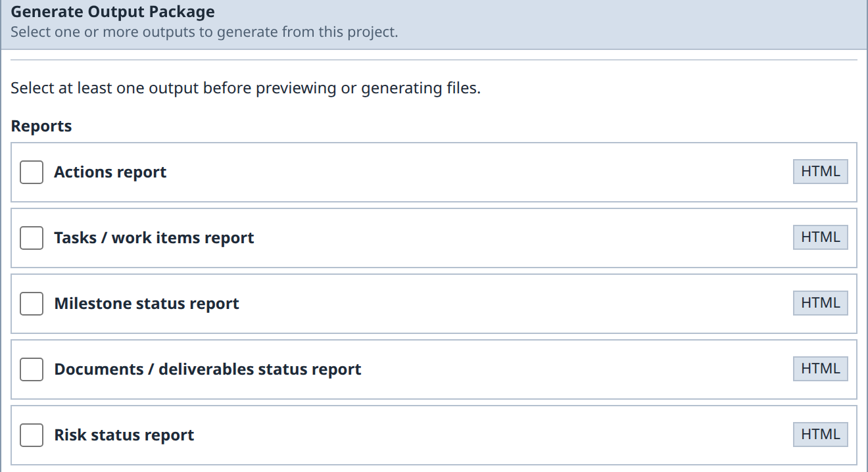
Task: Click the HTML badge for Documents / deliverables report
Action: pos(821,369)
